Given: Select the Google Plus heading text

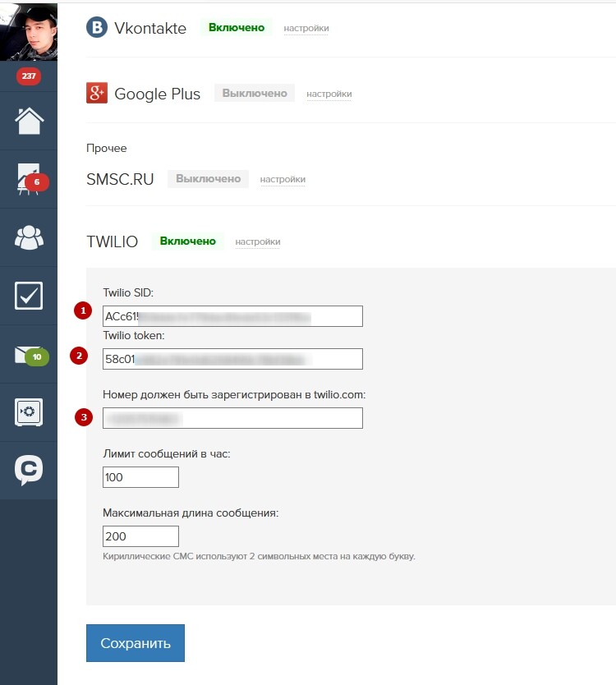Looking at the screenshot, I should 157,94.
